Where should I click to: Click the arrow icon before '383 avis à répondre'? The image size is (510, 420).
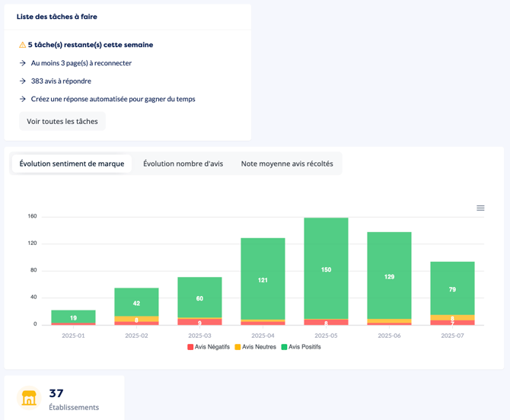pyautogui.click(x=22, y=81)
